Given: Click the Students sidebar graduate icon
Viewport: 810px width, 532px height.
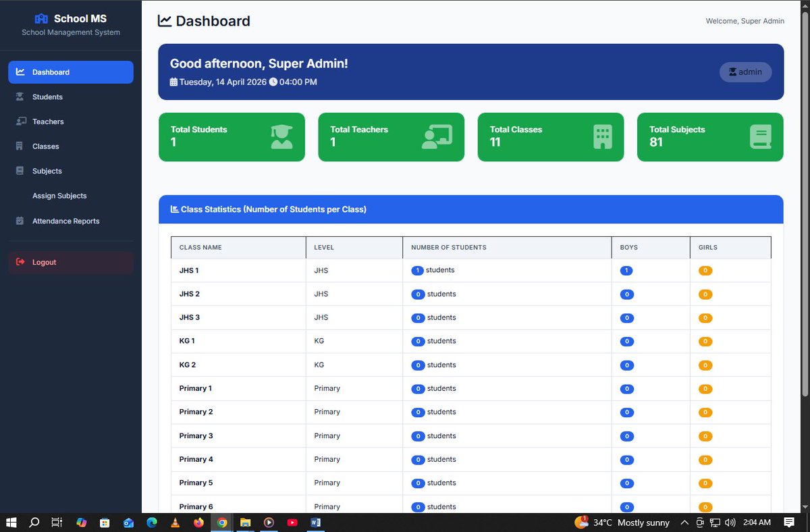Looking at the screenshot, I should [20, 97].
